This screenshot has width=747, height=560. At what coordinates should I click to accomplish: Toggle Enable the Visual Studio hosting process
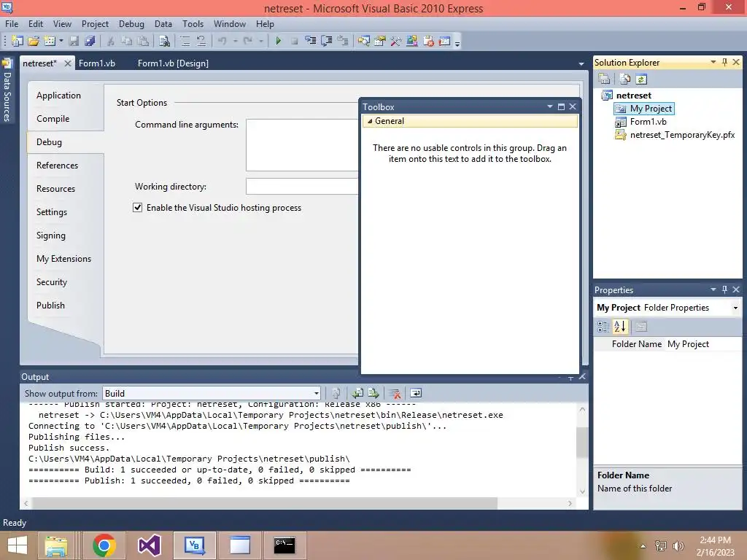[138, 208]
